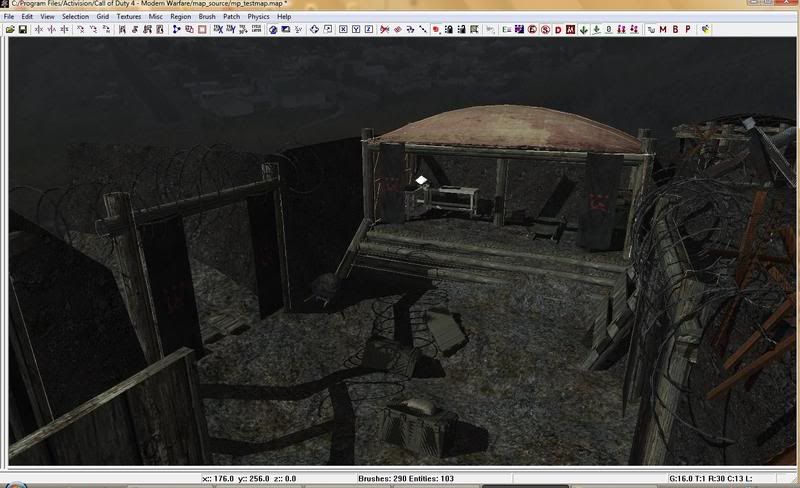This screenshot has height=488, width=800.
Task: Open the Physics menu
Action: point(258,17)
